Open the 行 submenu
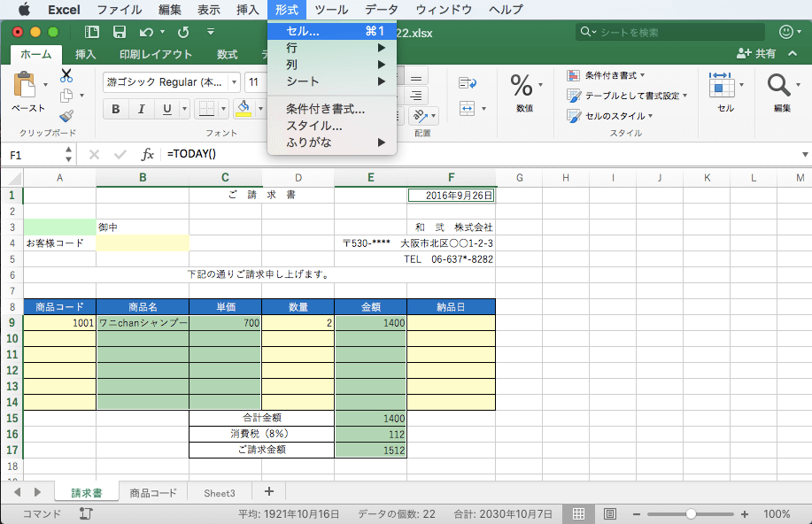 332,48
